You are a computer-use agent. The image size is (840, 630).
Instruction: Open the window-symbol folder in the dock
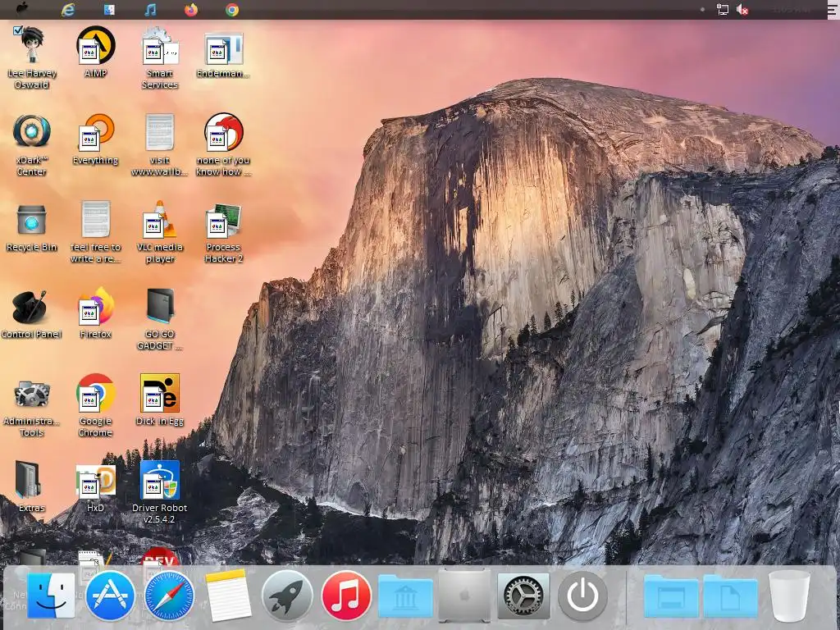pos(671,596)
